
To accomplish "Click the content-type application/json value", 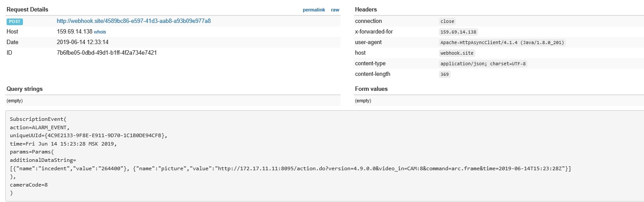I will pyautogui.click(x=483, y=64).
